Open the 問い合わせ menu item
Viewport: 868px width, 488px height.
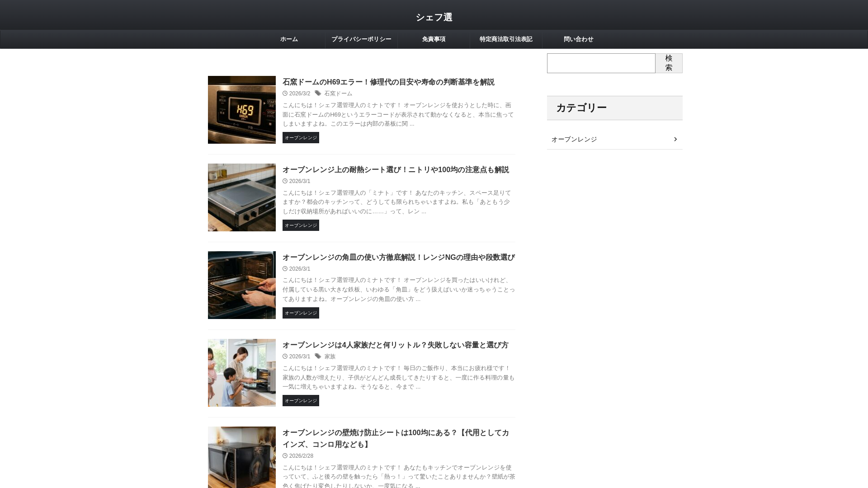point(578,39)
